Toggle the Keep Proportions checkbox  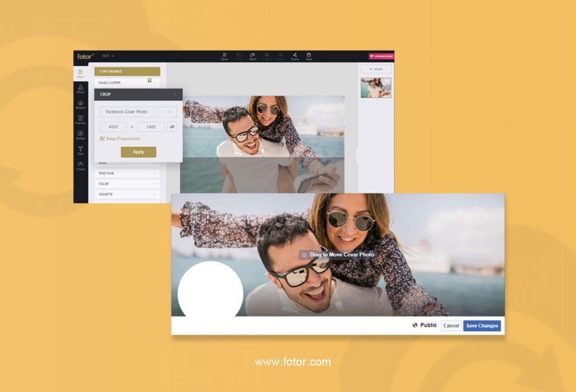pos(102,138)
